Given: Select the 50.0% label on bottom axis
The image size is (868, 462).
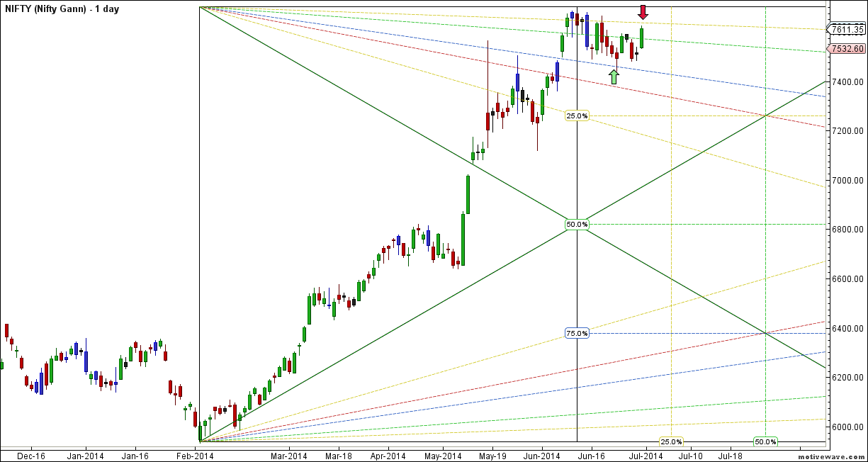Looking at the screenshot, I should (x=765, y=441).
